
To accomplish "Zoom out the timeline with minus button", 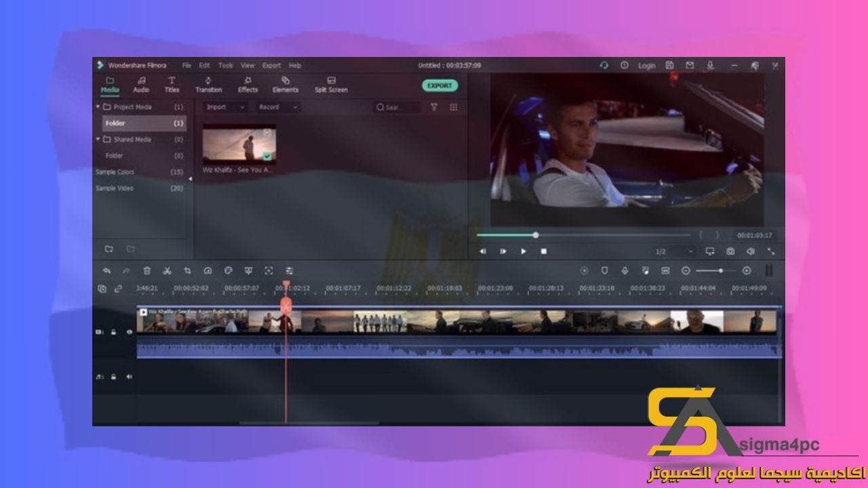I will point(686,270).
